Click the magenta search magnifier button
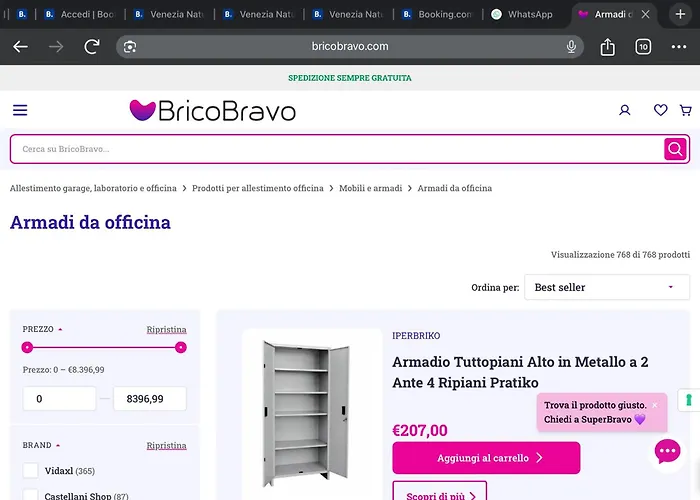 [x=676, y=149]
